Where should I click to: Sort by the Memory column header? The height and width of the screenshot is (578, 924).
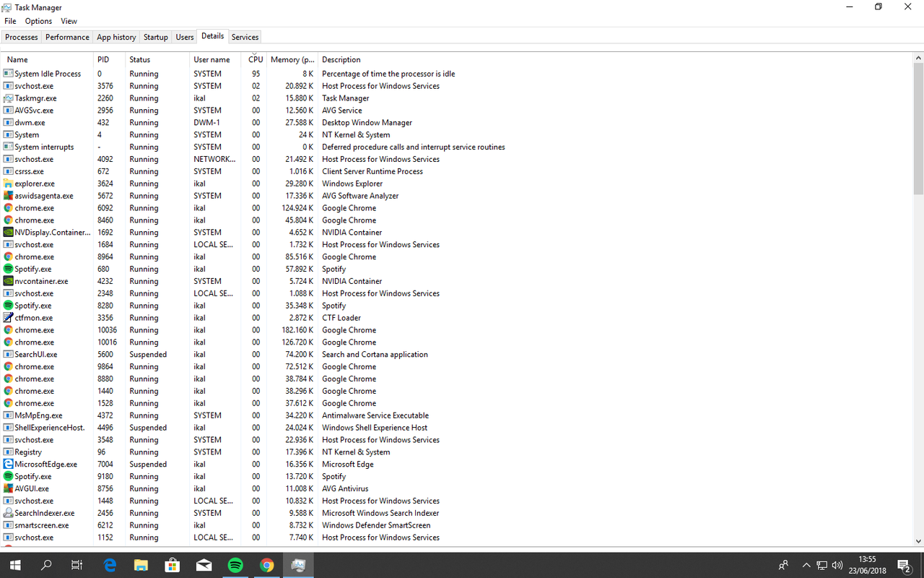click(x=292, y=59)
